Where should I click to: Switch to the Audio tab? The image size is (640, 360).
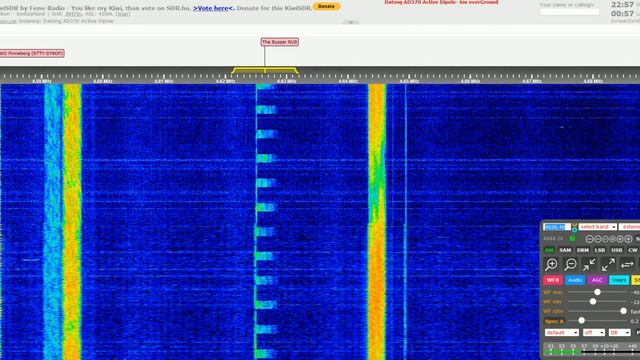tap(575, 280)
